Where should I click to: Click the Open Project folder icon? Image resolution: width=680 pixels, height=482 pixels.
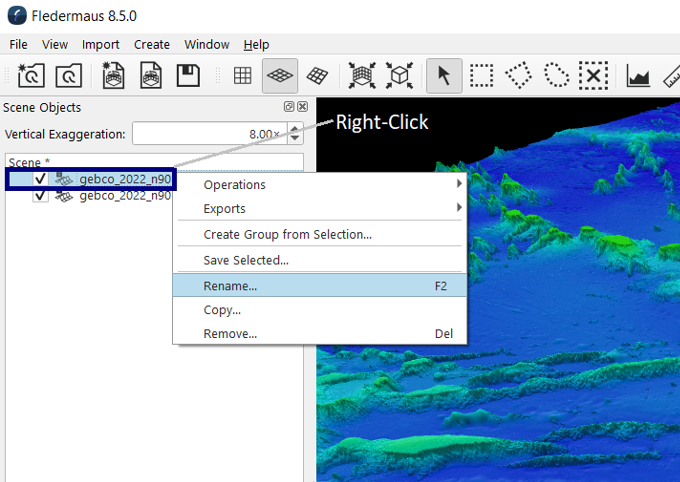tap(69, 75)
